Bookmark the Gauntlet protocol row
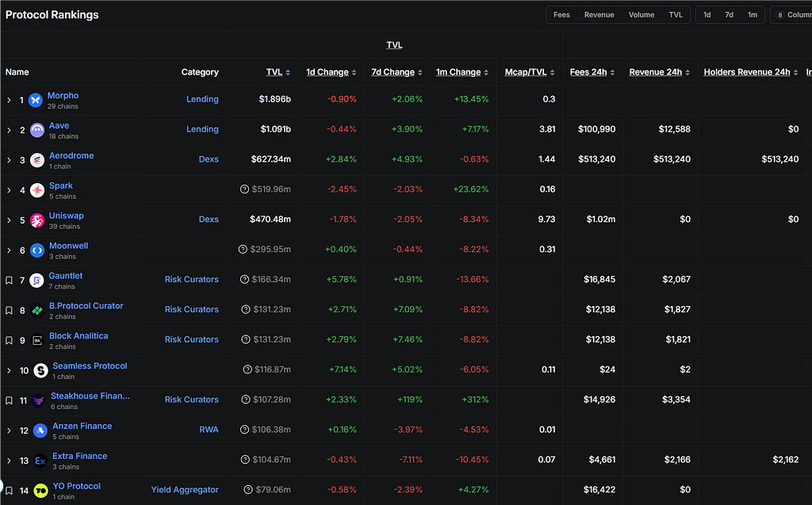812x505 pixels. coord(9,281)
